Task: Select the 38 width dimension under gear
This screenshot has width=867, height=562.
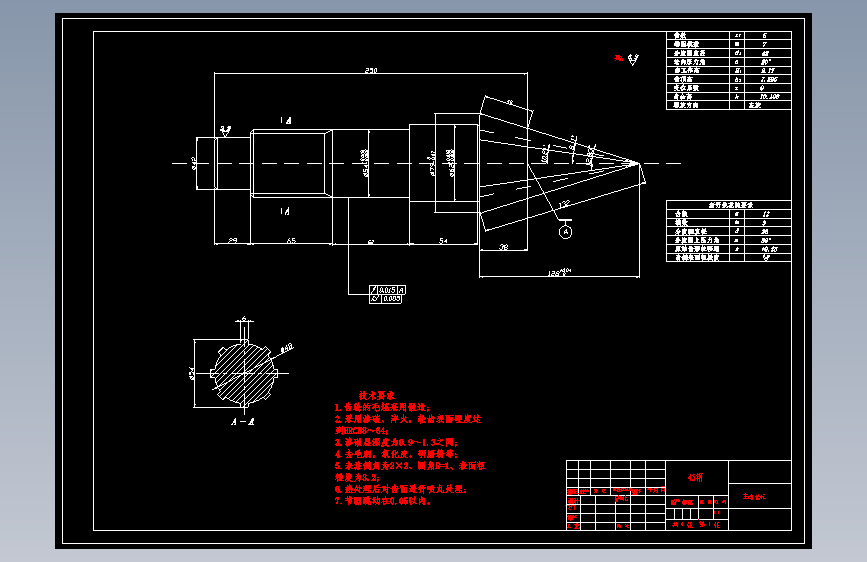Action: (x=504, y=247)
